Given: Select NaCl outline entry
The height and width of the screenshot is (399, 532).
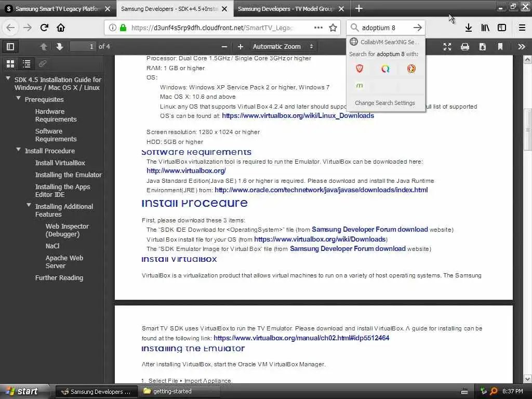Looking at the screenshot, I should click(x=52, y=246).
